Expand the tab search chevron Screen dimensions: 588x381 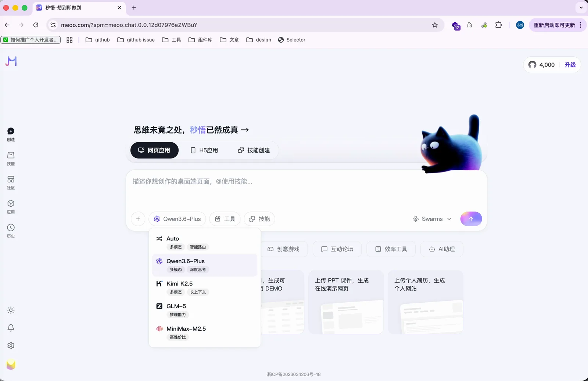[x=581, y=7]
